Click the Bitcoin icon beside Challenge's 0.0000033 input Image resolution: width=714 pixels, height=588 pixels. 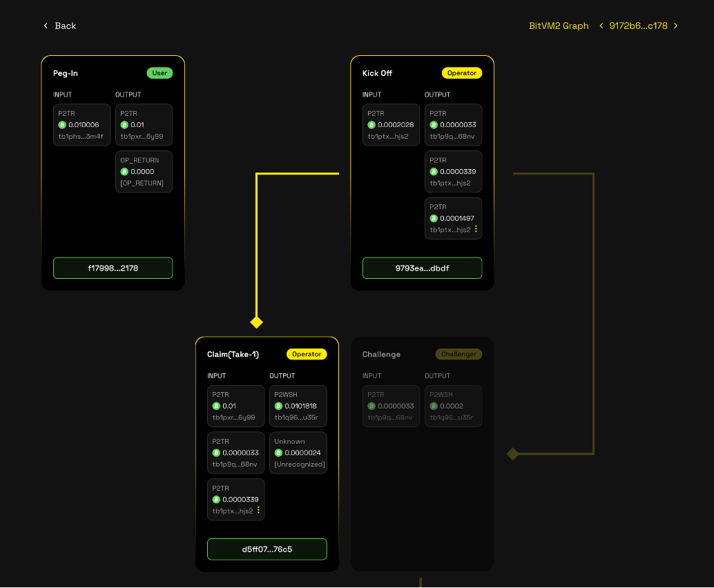pos(370,406)
